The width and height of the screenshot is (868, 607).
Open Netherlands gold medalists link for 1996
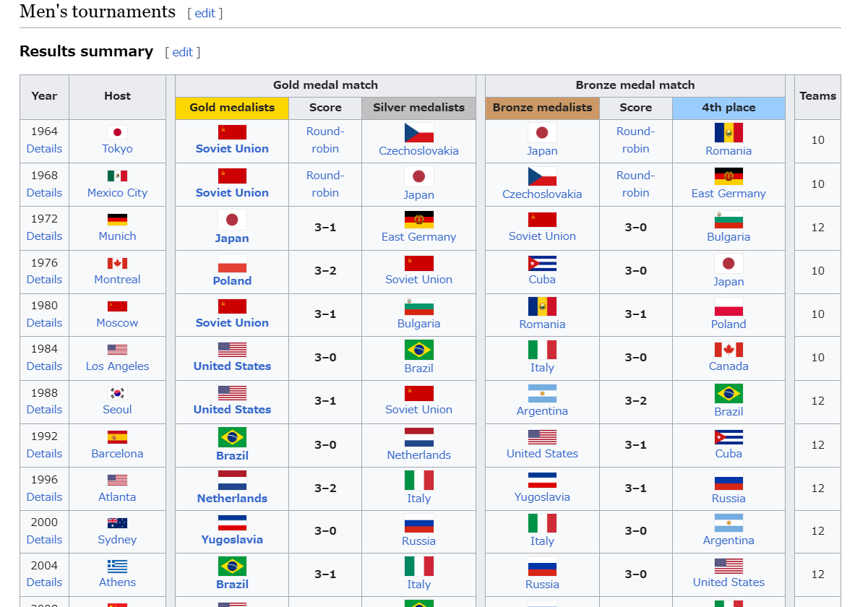232,498
